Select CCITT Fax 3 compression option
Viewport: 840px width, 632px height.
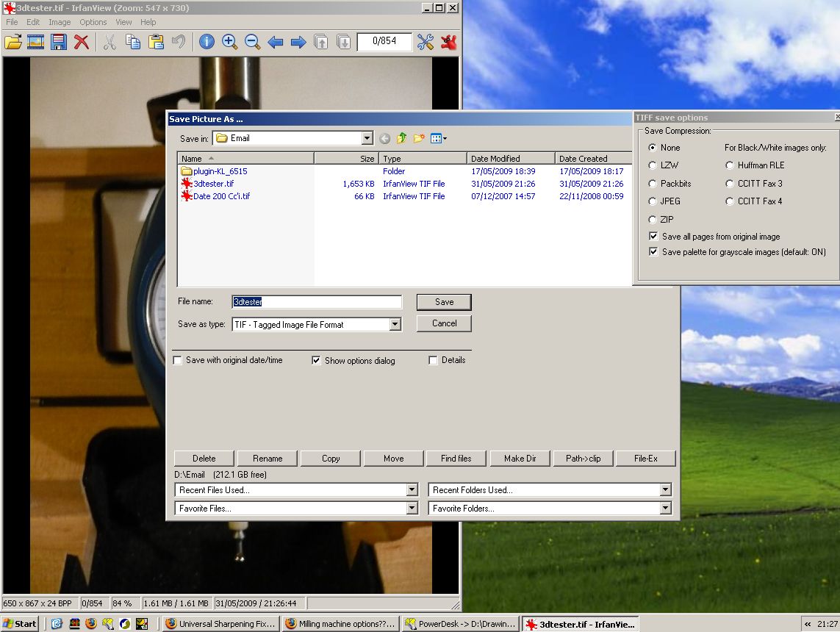[729, 183]
